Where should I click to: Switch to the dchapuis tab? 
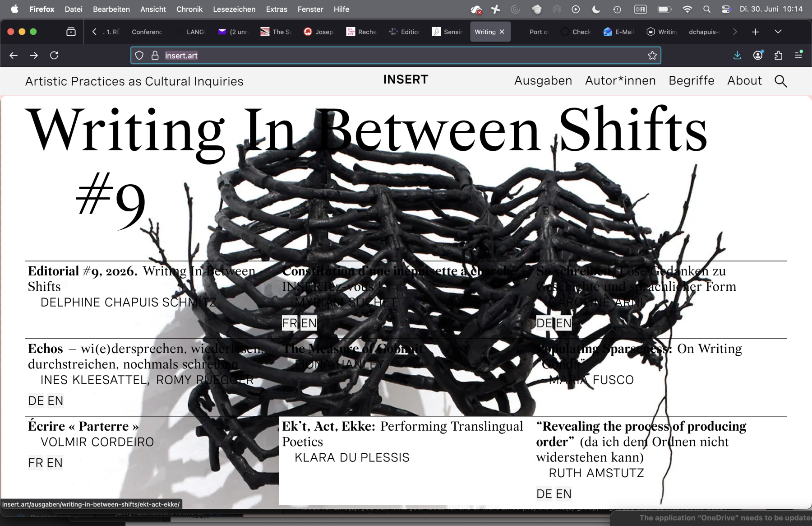(703, 32)
